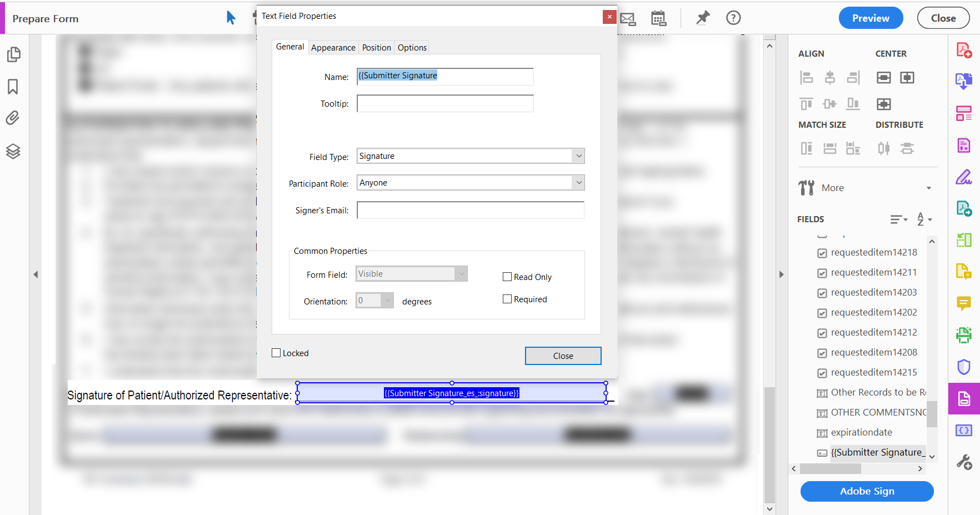Check the Required checkbox

point(507,299)
